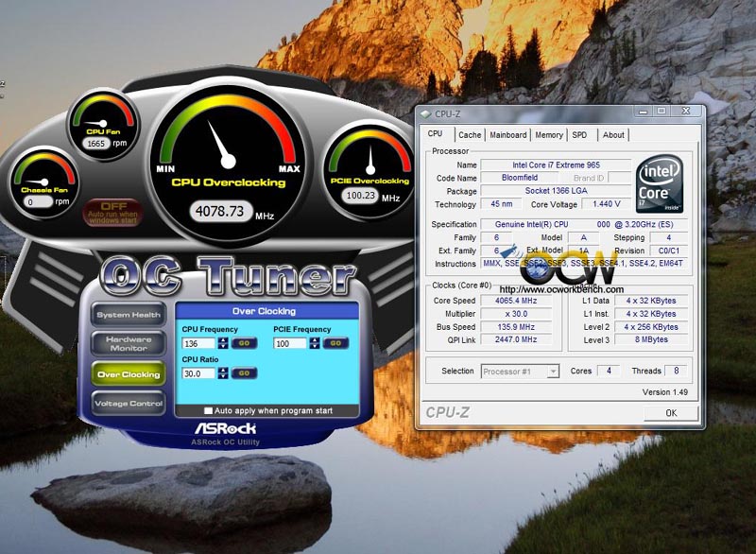Select the Over Clocking panel button
The width and height of the screenshot is (756, 554).
(129, 374)
